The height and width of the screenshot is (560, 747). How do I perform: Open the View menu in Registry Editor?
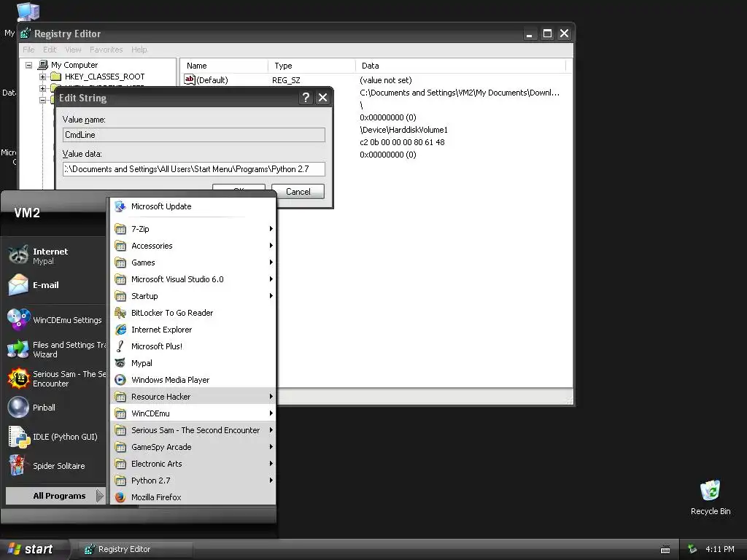click(73, 50)
